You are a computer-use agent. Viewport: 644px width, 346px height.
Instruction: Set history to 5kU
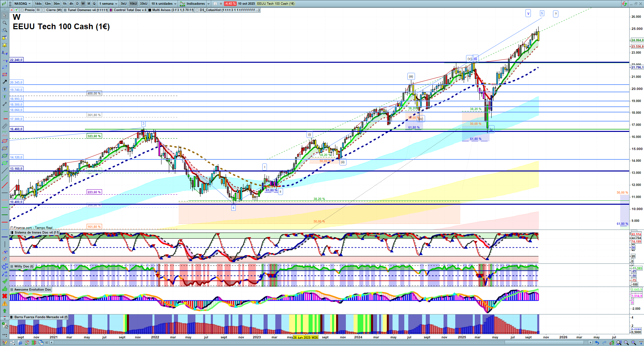(124, 4)
